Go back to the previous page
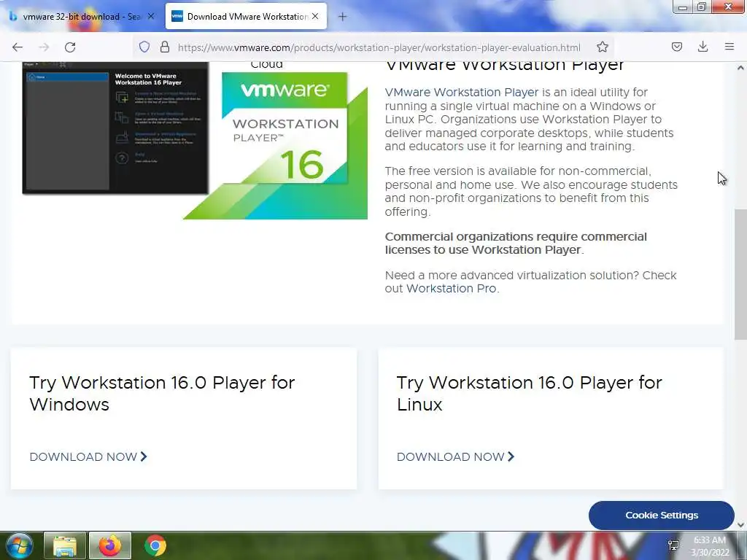The height and width of the screenshot is (560, 747). [18, 47]
